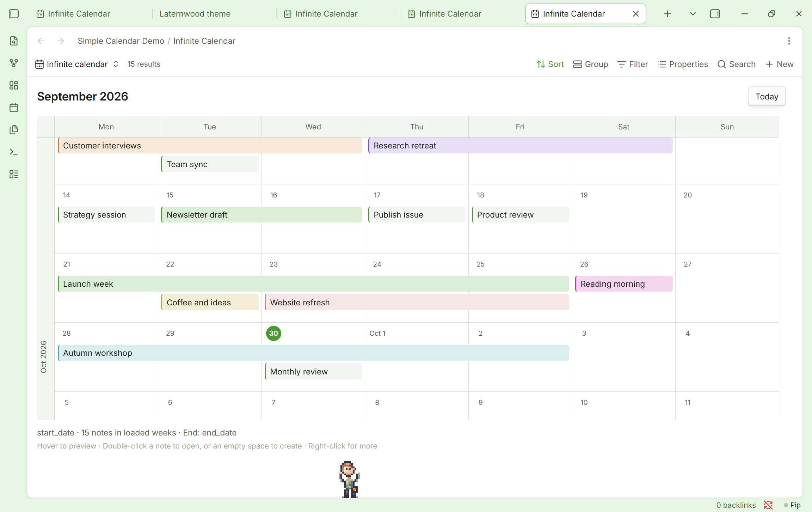Switch to the third Infinite Calendar tab
This screenshot has width=812, height=512.
tap(444, 14)
